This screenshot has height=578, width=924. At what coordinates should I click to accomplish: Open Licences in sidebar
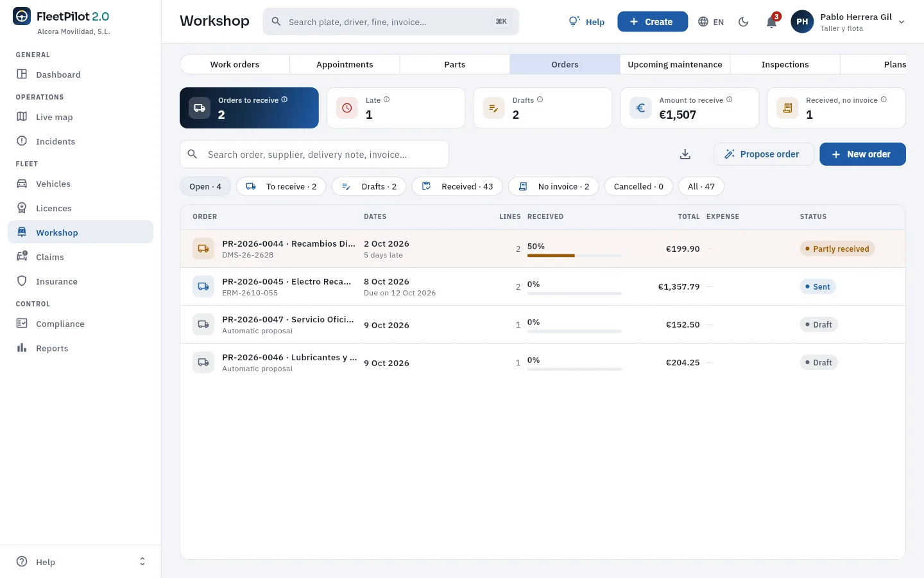80,208
